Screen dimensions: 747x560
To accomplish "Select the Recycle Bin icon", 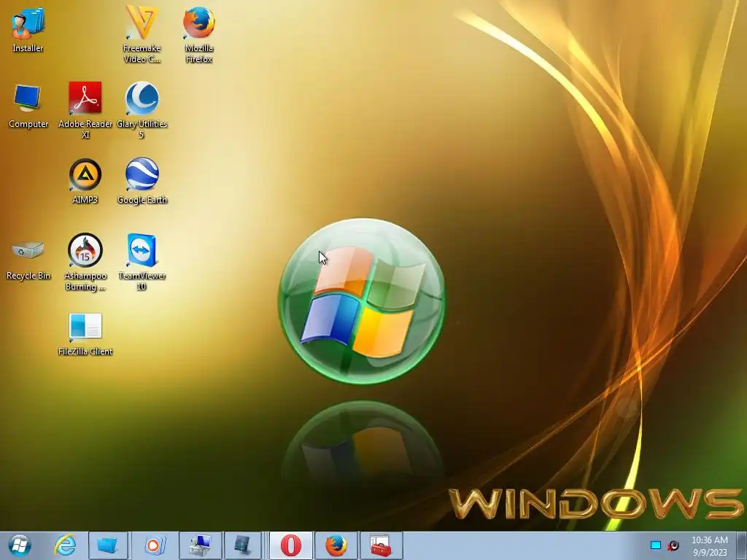I will (x=28, y=260).
